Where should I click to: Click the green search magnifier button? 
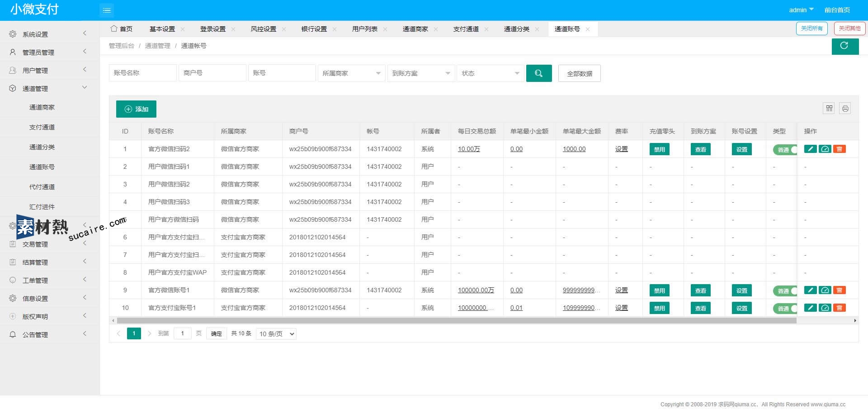pyautogui.click(x=538, y=73)
